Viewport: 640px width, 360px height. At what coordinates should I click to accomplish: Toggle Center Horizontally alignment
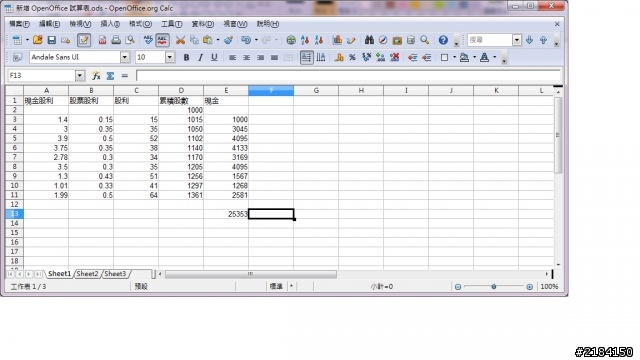coord(247,58)
